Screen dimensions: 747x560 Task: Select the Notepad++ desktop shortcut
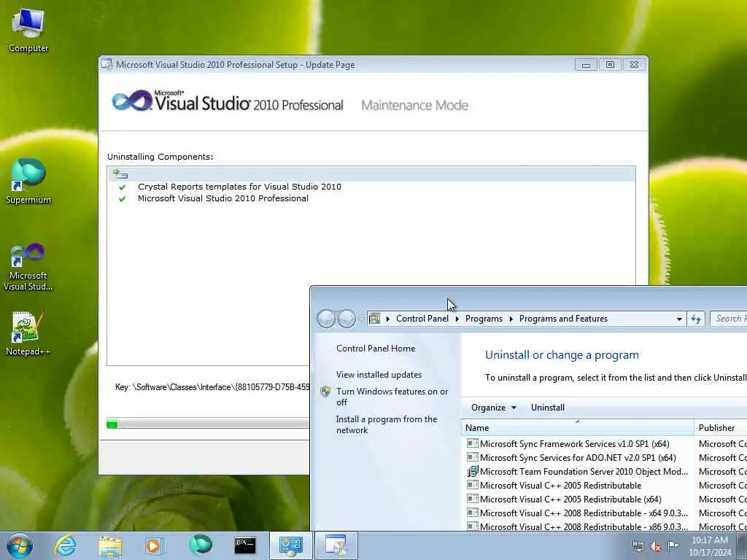28,333
